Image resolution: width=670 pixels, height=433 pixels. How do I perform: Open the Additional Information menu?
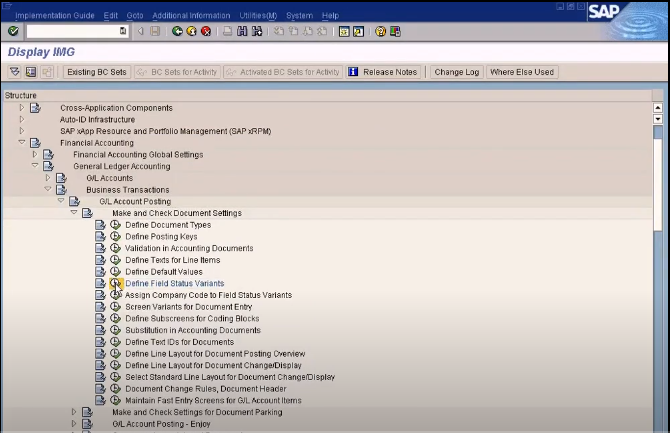point(191,15)
